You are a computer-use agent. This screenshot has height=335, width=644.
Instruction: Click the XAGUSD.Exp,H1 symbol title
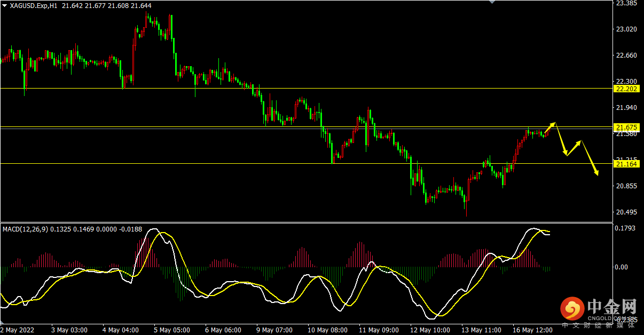[34, 5]
